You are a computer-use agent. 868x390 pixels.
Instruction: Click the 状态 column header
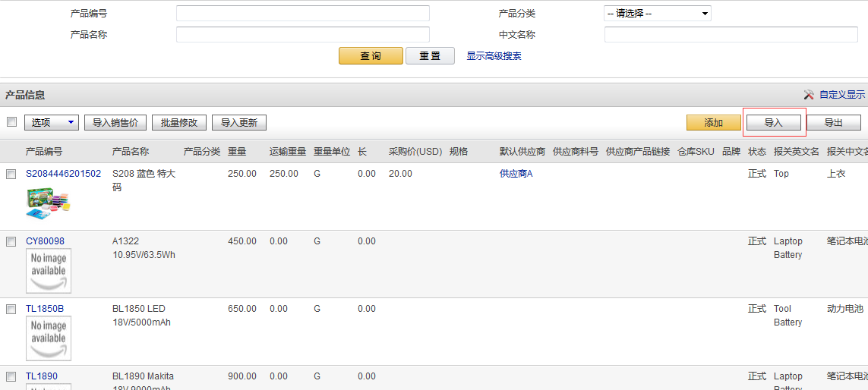757,152
